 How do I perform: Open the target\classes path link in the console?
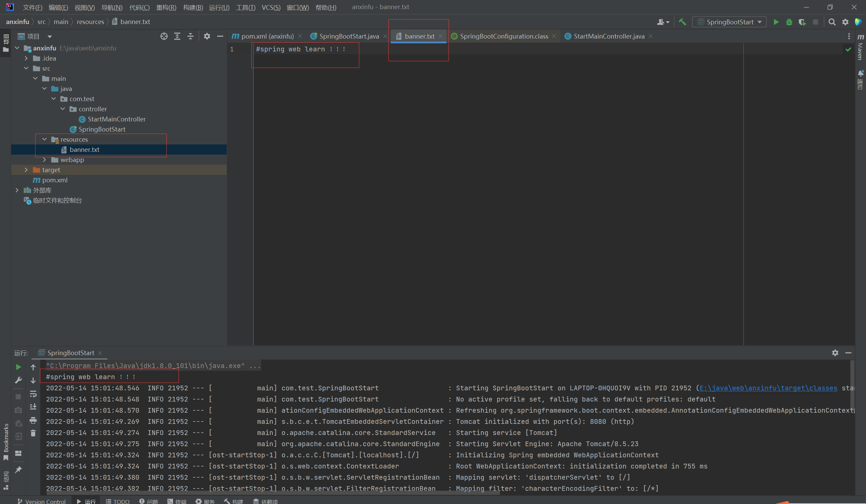pos(768,388)
